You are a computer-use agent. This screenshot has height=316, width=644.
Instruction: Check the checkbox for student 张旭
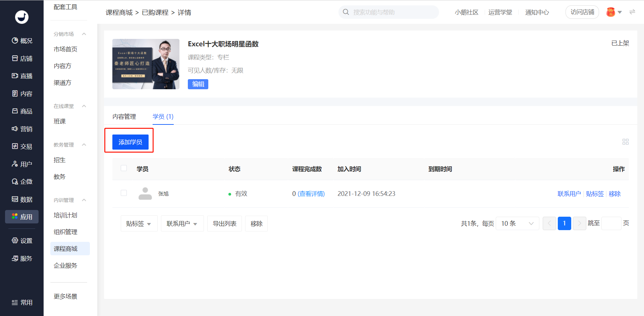coord(124,193)
